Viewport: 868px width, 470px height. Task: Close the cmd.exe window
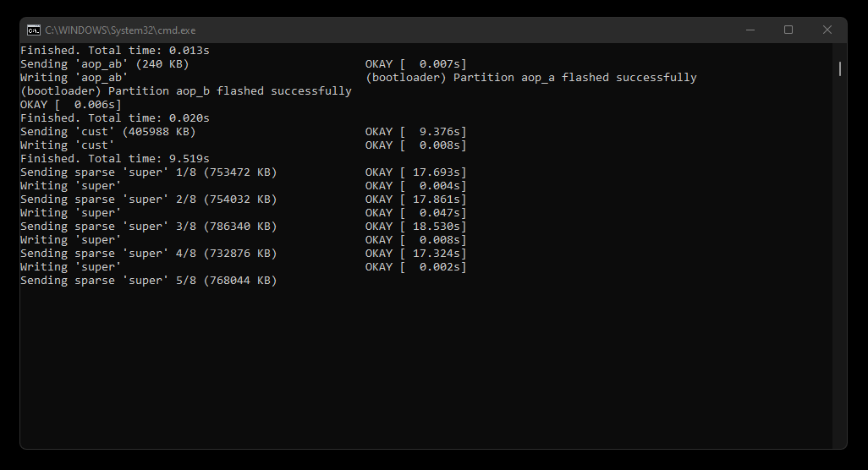coord(827,30)
